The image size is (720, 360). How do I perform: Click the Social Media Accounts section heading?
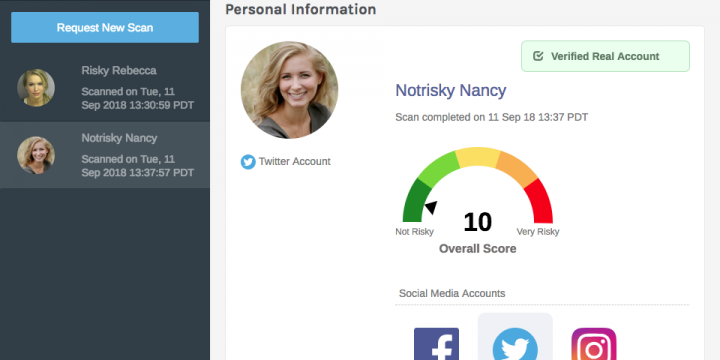point(452,293)
